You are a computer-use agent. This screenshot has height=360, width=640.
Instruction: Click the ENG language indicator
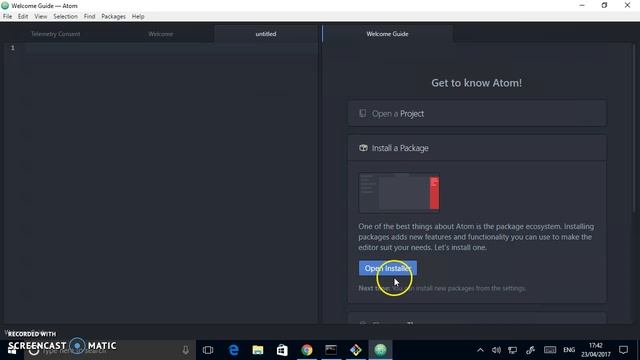tap(569, 350)
